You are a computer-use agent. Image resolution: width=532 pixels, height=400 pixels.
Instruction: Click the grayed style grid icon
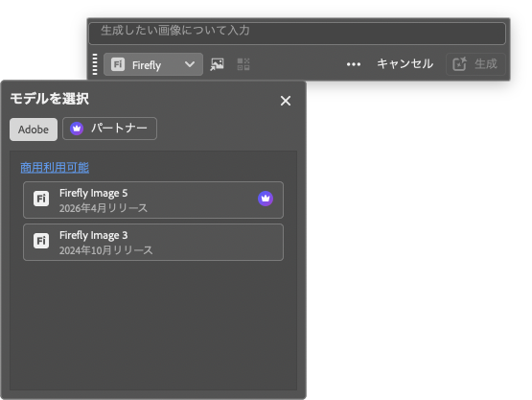(243, 64)
